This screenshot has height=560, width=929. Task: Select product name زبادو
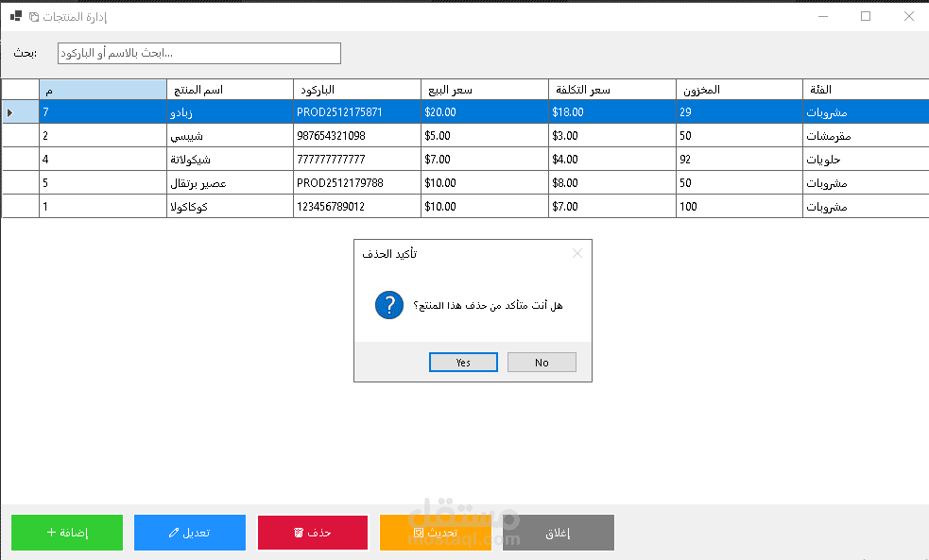[181, 112]
